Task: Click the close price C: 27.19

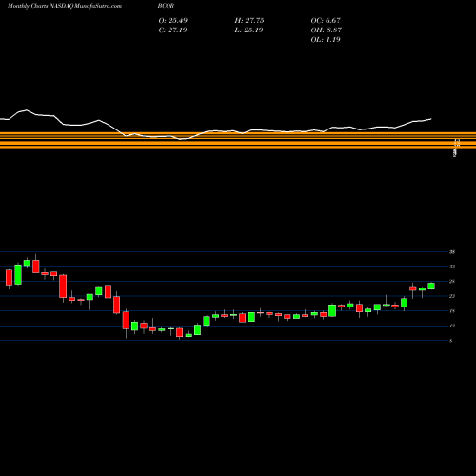Action: tap(172, 30)
